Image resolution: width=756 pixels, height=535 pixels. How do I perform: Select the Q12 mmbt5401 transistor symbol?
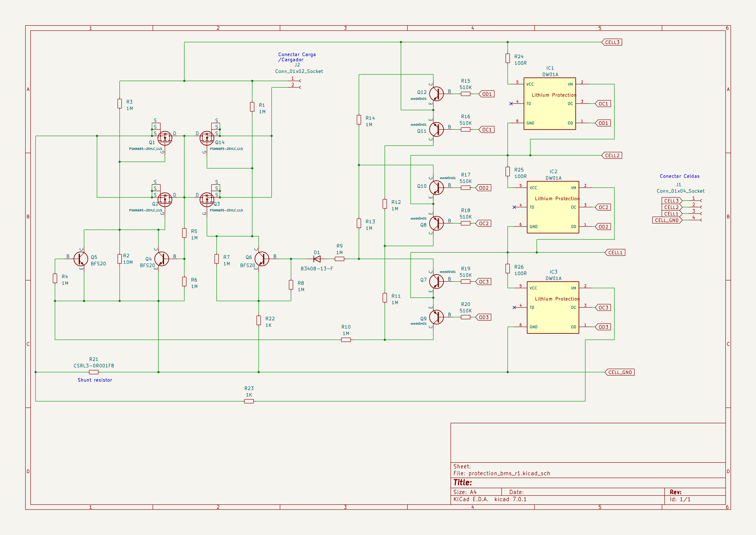[436, 94]
